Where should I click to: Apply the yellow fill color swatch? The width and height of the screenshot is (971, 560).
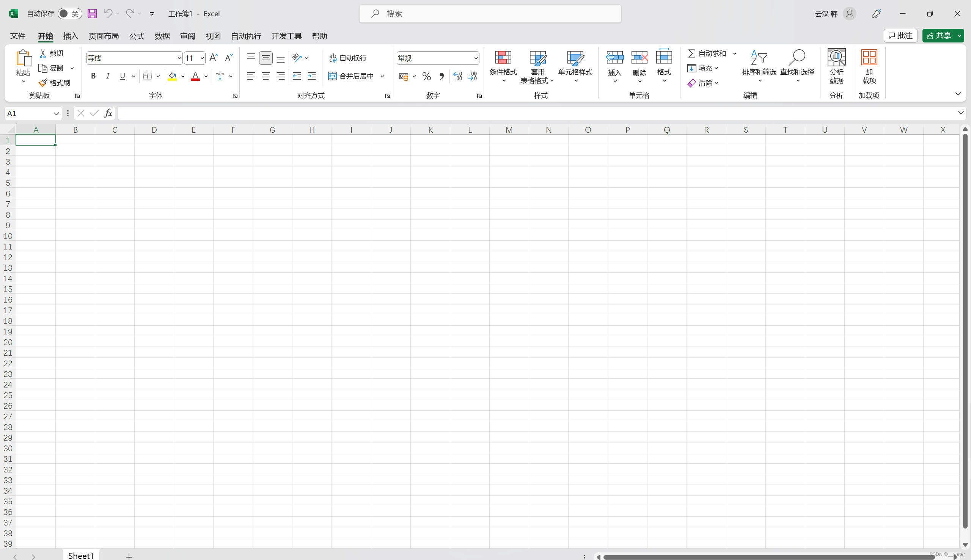tap(172, 76)
